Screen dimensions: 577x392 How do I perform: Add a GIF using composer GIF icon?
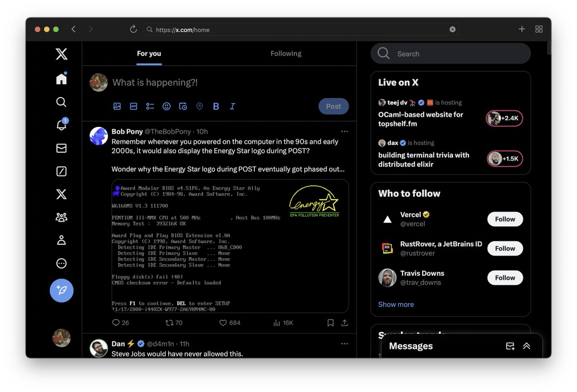134,106
